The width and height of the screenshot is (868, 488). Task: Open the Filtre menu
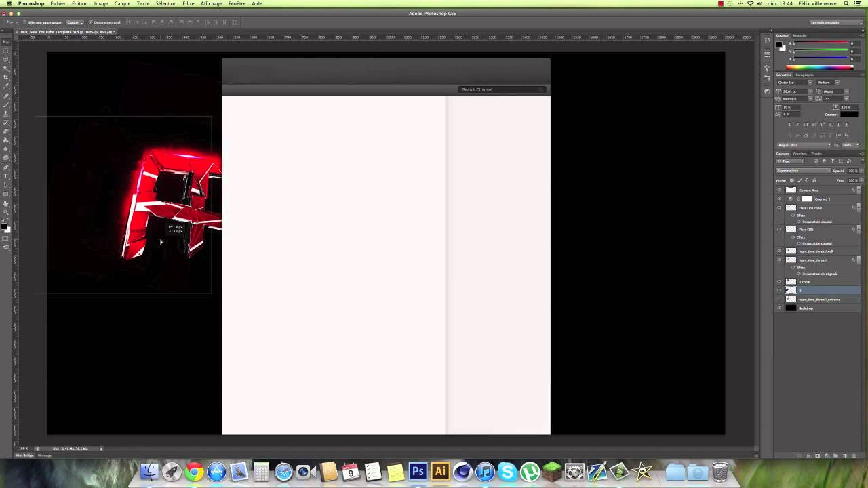tap(189, 3)
